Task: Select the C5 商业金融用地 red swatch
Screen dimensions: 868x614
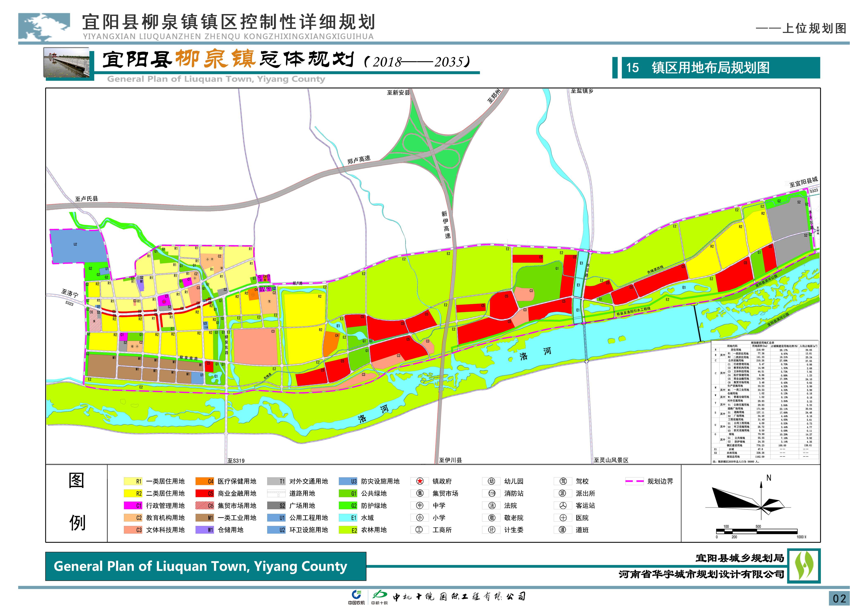Action: 205,493
